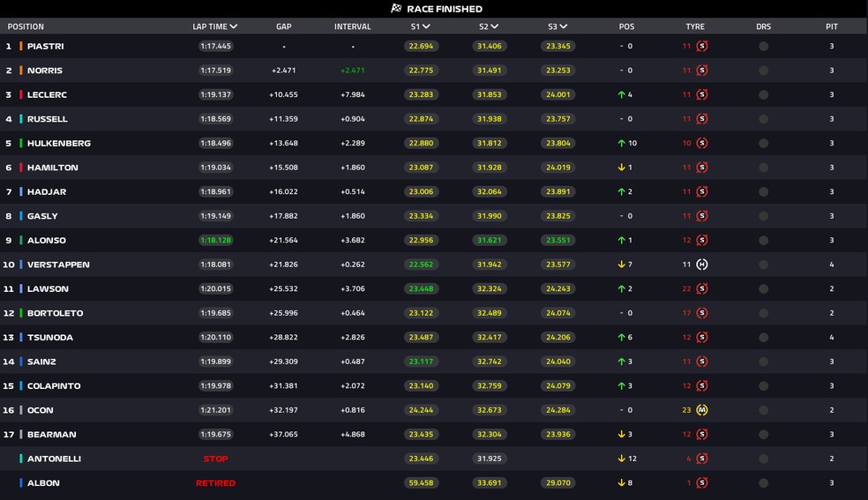Click Bearman's yellow position-lost arrow
Screen dimensions: 868x500
pos(621,434)
